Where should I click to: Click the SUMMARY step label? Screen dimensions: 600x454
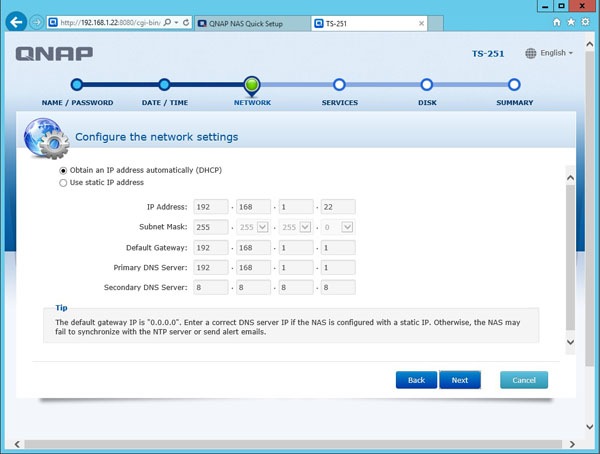(515, 103)
